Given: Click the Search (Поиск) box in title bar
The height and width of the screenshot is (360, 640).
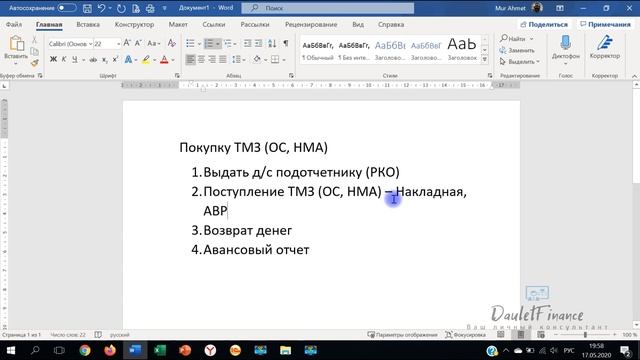Looking at the screenshot, I should 328,8.
